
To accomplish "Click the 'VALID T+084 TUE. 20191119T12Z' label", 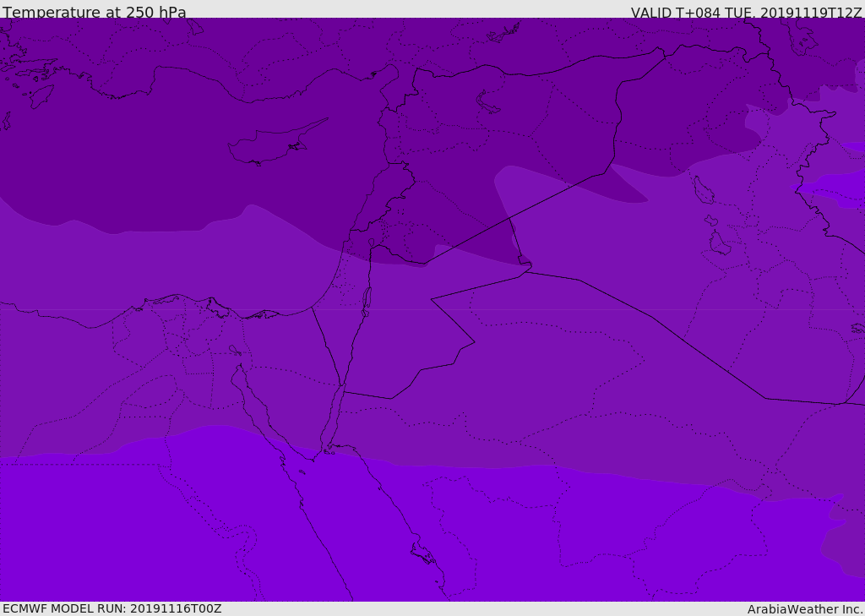I will pos(747,13).
